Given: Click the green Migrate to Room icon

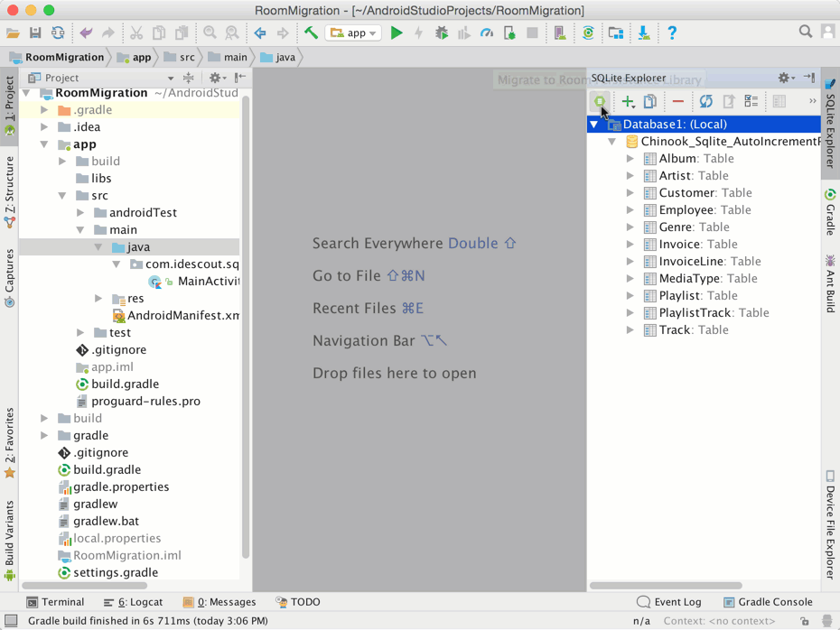Looking at the screenshot, I should click(600, 101).
